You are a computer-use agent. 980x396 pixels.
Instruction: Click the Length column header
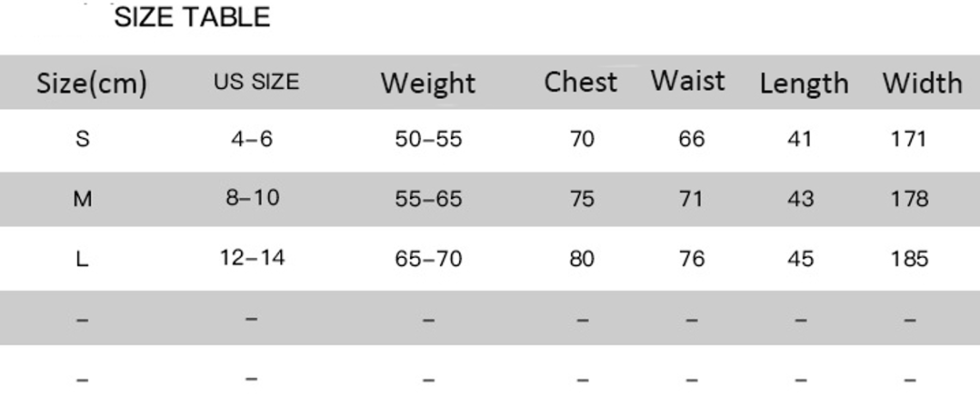click(x=804, y=84)
